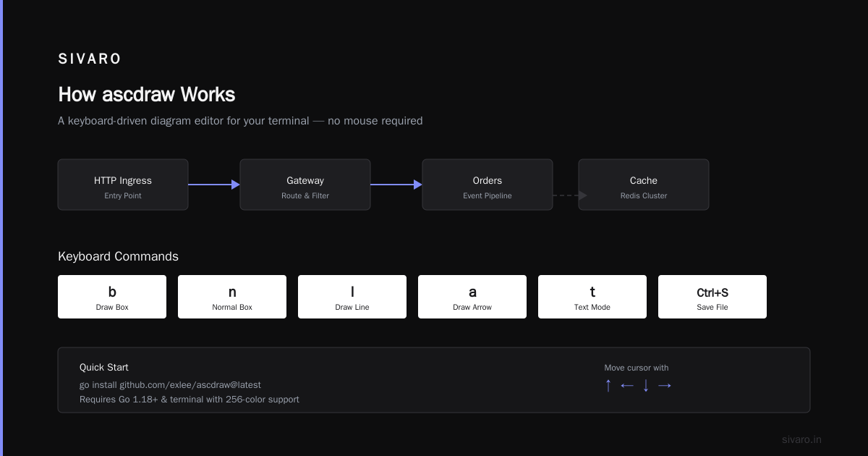
Task: Click arrow between HTTP Ingress and Gateway
Action: pyautogui.click(x=214, y=185)
